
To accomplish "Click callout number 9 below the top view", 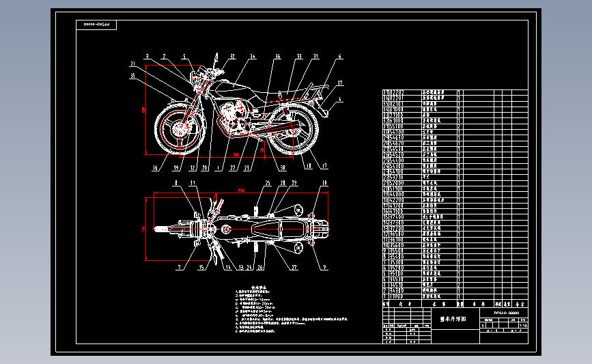I will pos(324,267).
